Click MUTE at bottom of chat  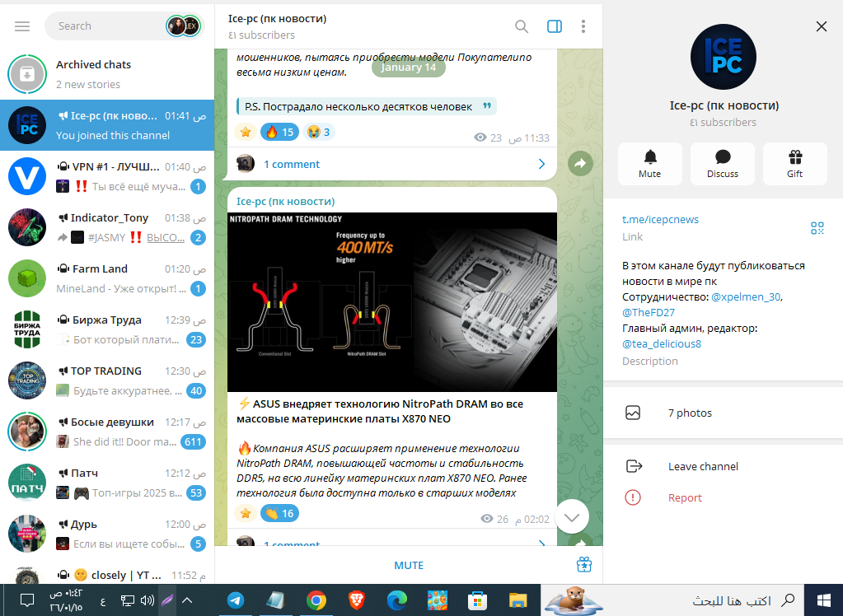[x=409, y=565]
